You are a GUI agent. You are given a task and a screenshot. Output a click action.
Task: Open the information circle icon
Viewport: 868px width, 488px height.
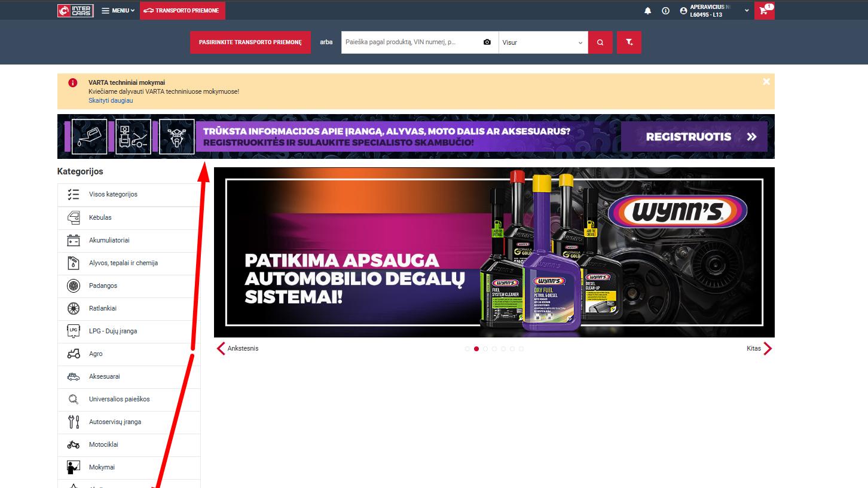(665, 11)
